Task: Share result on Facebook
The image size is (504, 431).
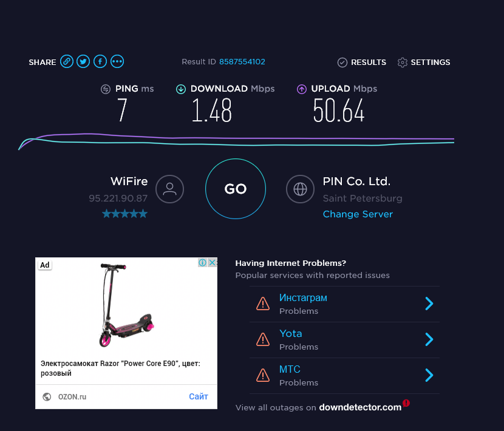Action: [x=100, y=61]
